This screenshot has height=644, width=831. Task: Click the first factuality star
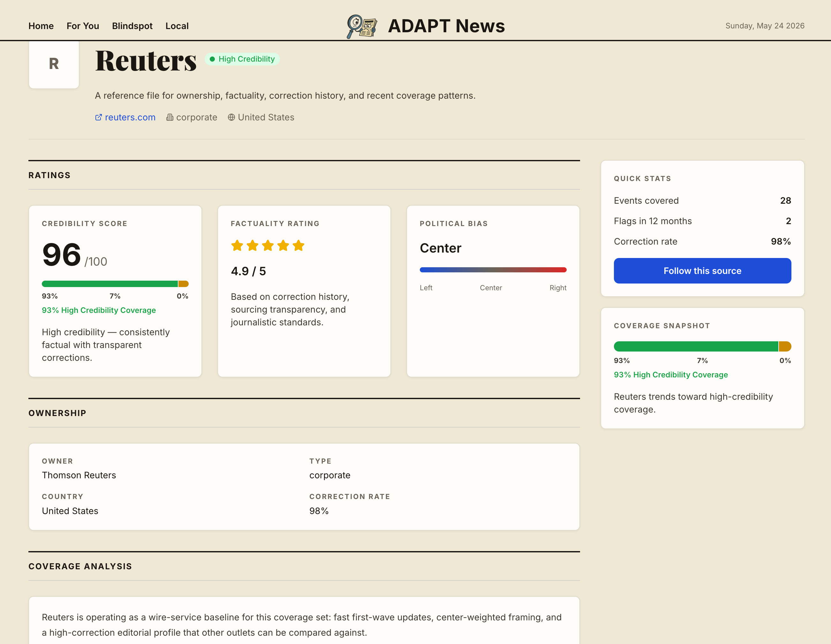(237, 246)
